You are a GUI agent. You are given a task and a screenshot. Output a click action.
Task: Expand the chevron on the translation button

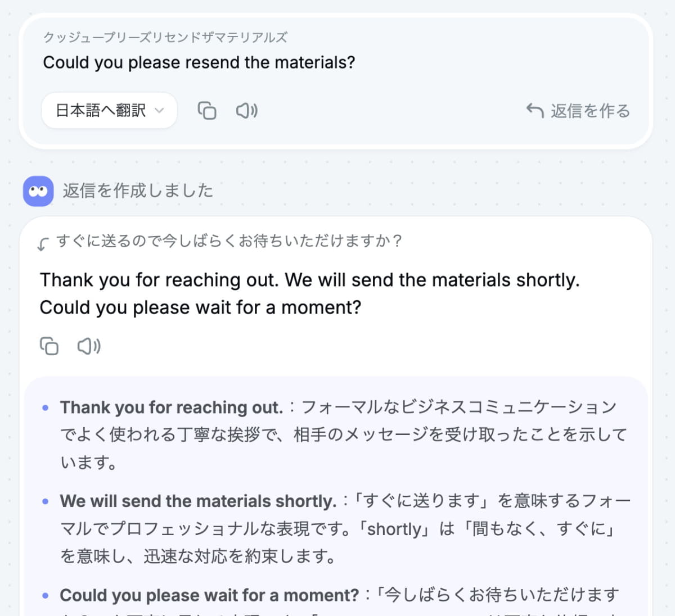160,111
